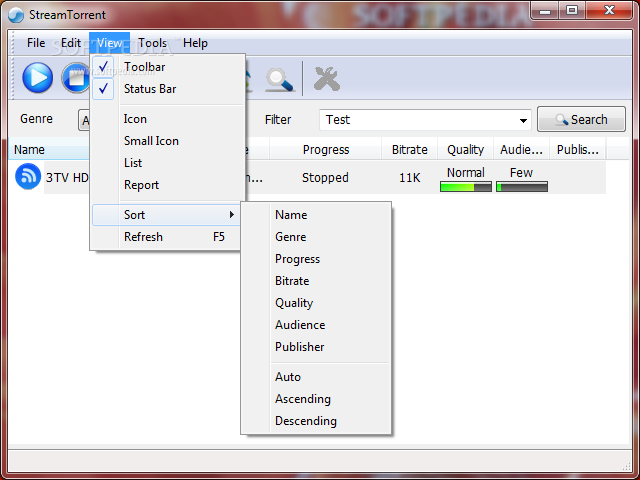Click the Stop toolbar button

click(x=76, y=78)
